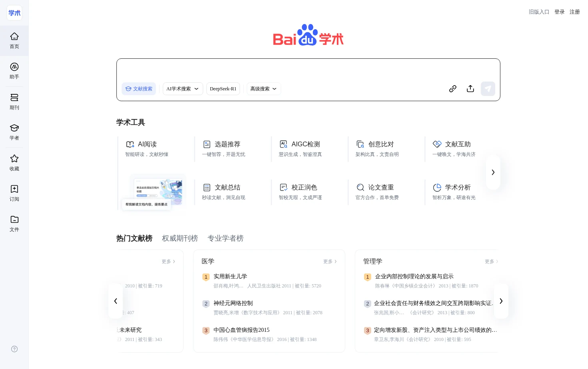
Task: Open the 助手 assistant sidebar icon
Action: coord(14,71)
